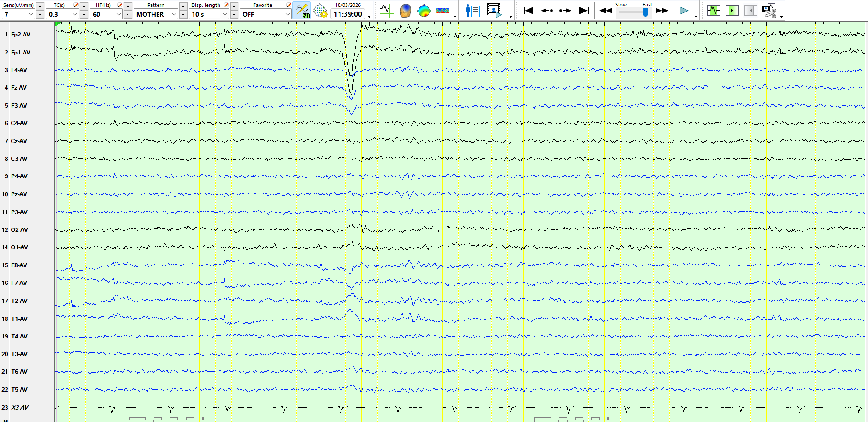868x422 pixels.
Task: Select channel label F8-AV
Action: click(19, 265)
